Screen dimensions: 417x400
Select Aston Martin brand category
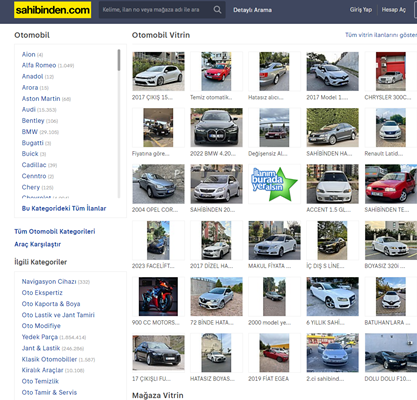pos(41,99)
